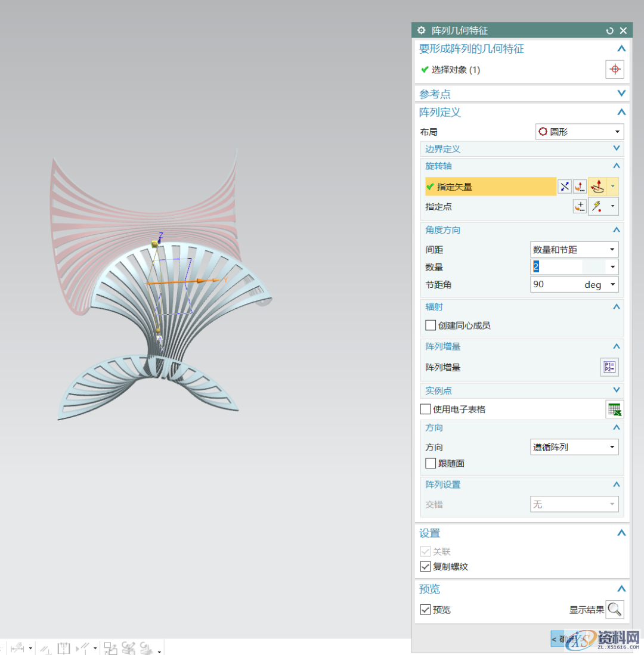Viewport: 644px width, 655px height.
Task: Click the select object crosshair icon
Action: [x=614, y=70]
